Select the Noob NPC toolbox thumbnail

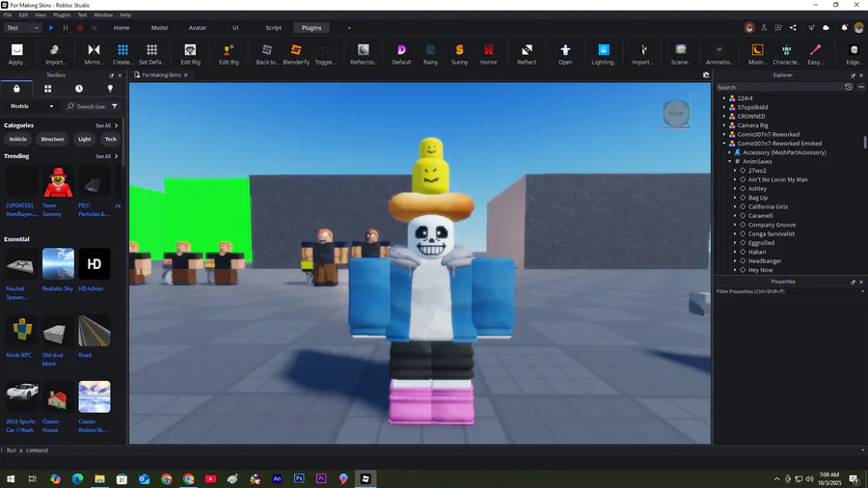[x=22, y=330]
